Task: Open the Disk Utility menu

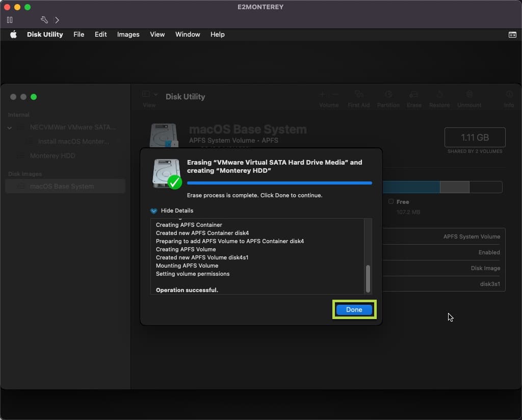Action: [45, 35]
